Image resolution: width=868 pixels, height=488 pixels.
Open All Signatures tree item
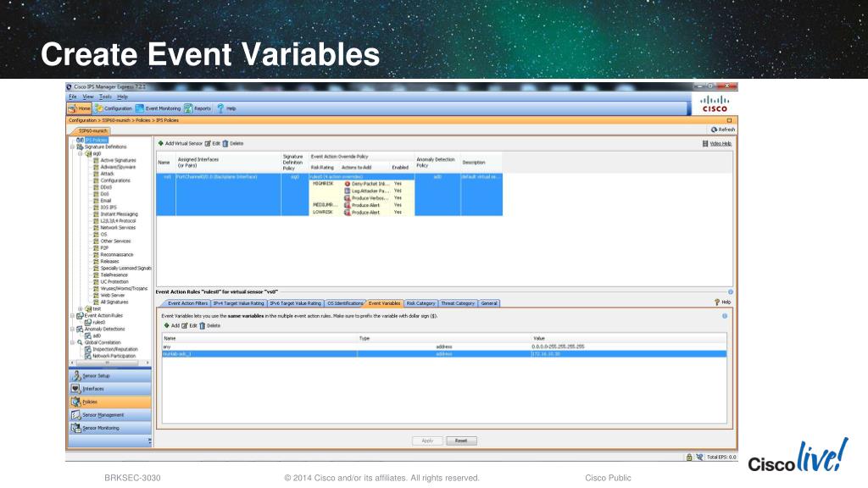(x=114, y=302)
